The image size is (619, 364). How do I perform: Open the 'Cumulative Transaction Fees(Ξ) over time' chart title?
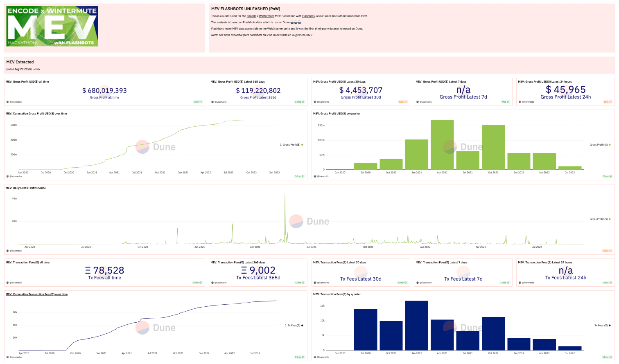(36, 294)
